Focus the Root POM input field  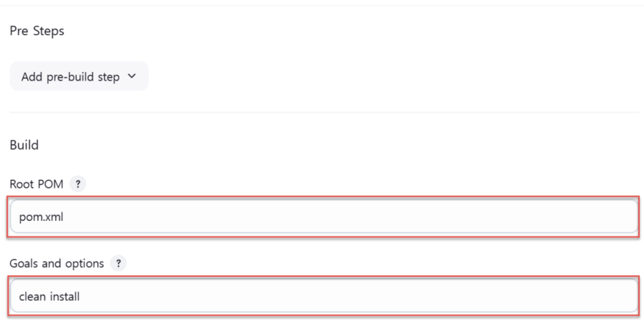point(324,217)
